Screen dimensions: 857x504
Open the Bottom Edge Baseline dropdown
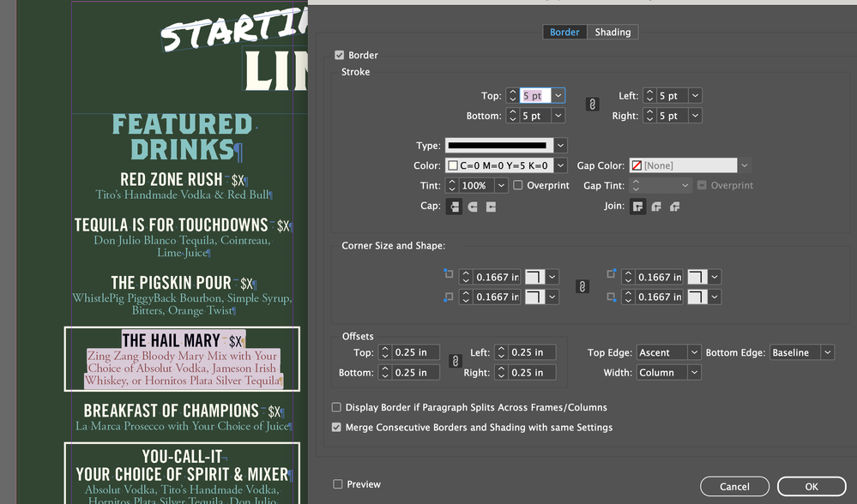click(x=828, y=353)
